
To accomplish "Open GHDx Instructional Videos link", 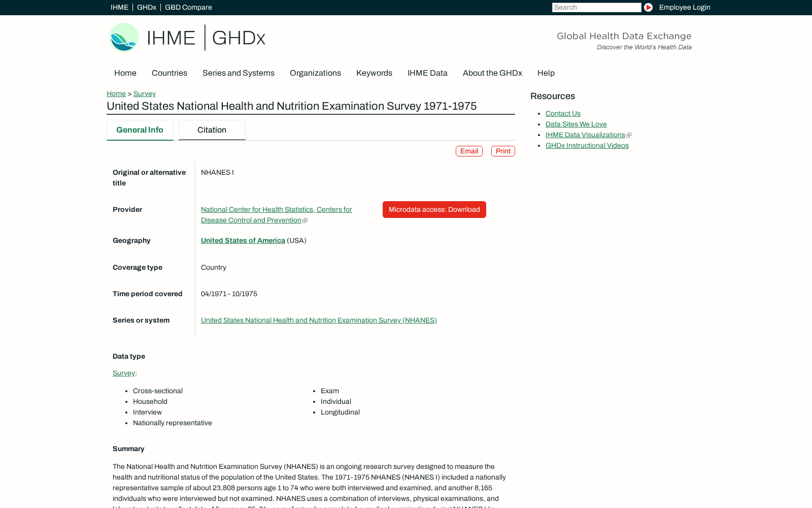I will click(x=587, y=145).
